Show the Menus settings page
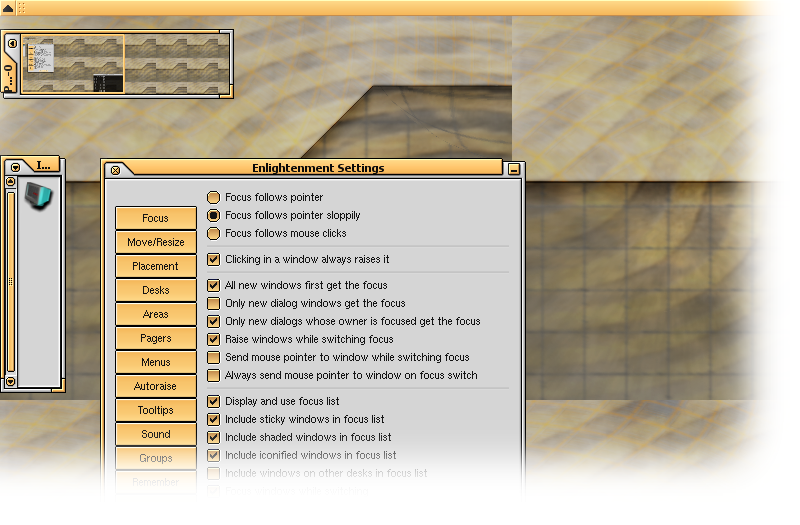This screenshot has width=800, height=525. tap(156, 362)
